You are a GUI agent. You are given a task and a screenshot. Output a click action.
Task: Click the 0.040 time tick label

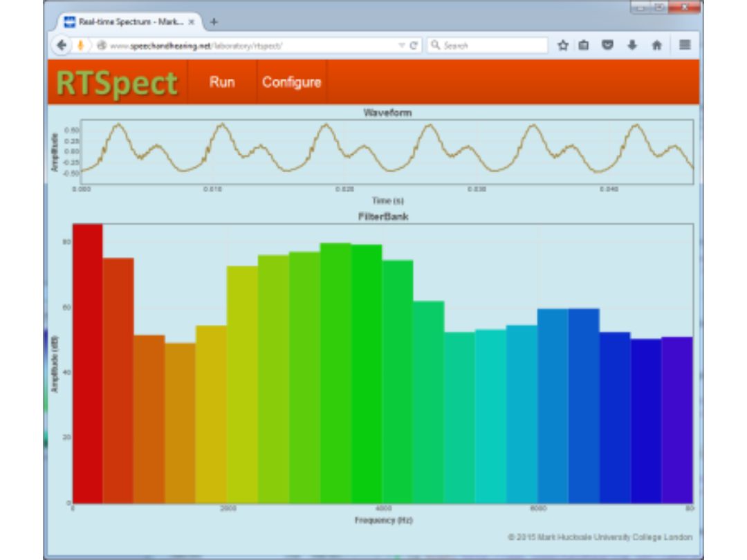pyautogui.click(x=609, y=189)
